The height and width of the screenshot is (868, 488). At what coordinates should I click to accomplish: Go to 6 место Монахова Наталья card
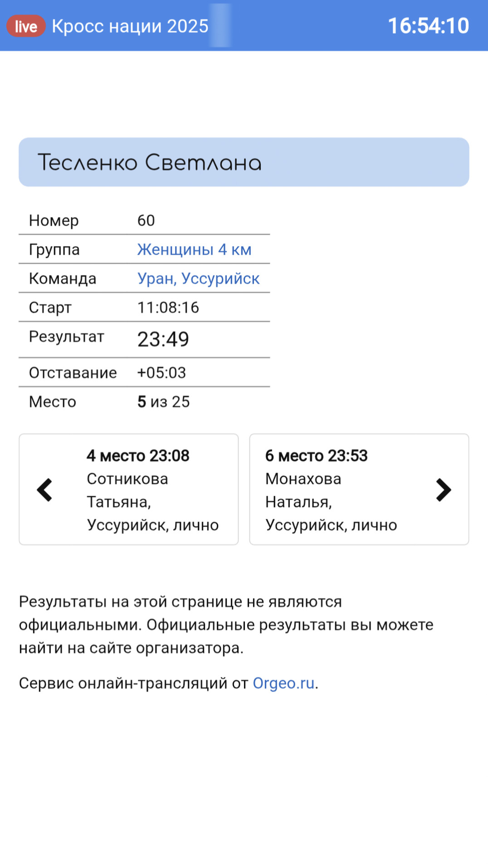click(x=359, y=489)
